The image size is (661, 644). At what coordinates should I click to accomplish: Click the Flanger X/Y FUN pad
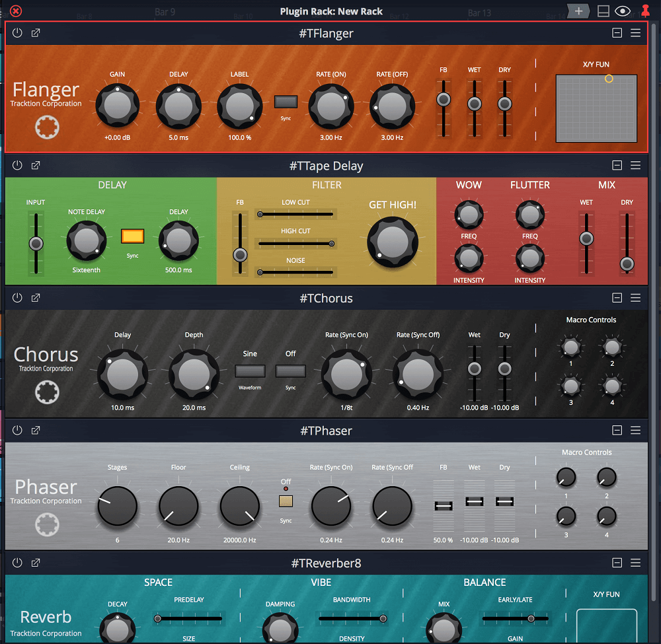(x=596, y=109)
